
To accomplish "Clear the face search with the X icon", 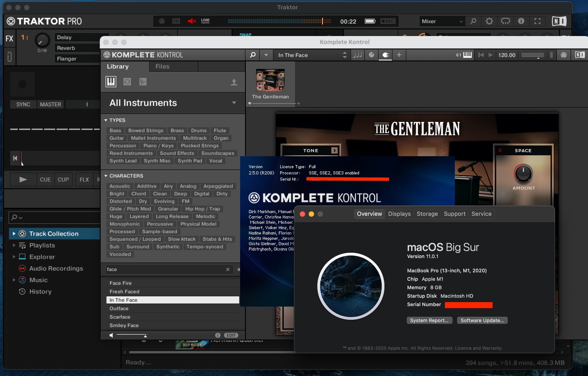I will (228, 269).
